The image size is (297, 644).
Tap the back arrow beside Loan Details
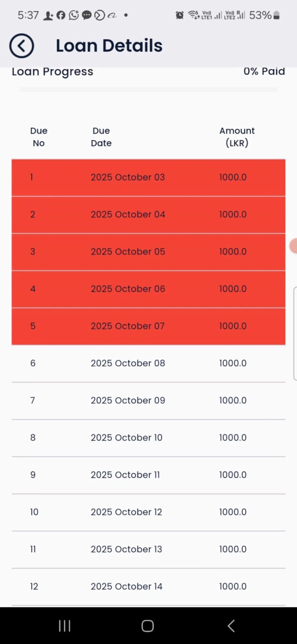(22, 46)
